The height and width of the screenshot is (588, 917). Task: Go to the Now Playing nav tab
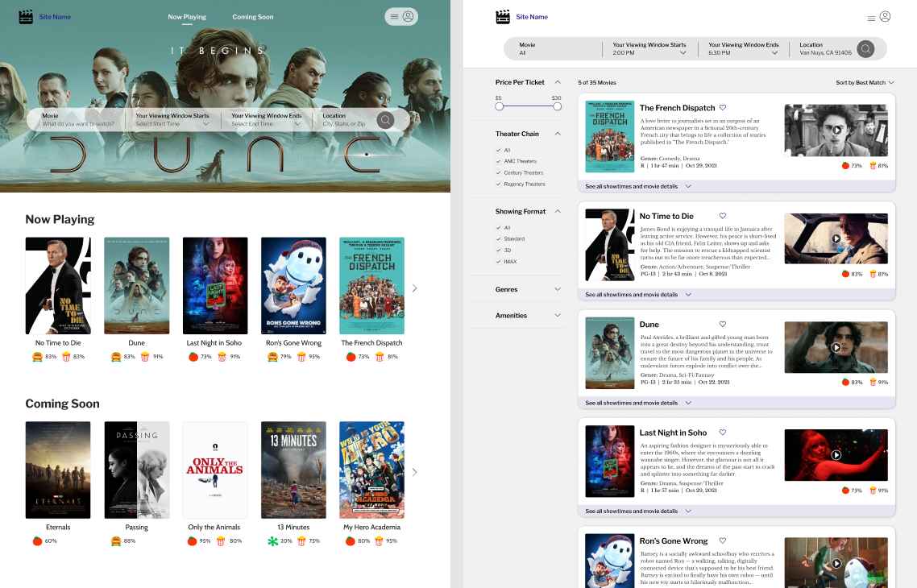(x=187, y=17)
